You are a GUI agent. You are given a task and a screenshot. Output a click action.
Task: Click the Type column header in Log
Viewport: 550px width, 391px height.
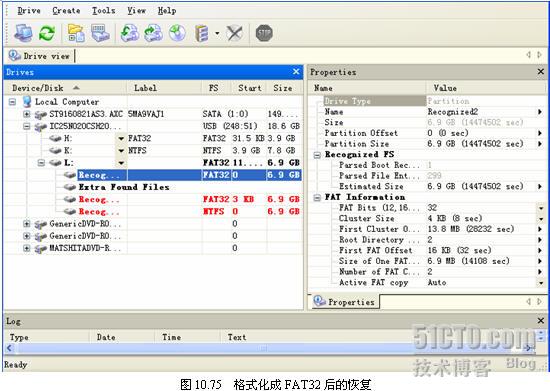47,337
